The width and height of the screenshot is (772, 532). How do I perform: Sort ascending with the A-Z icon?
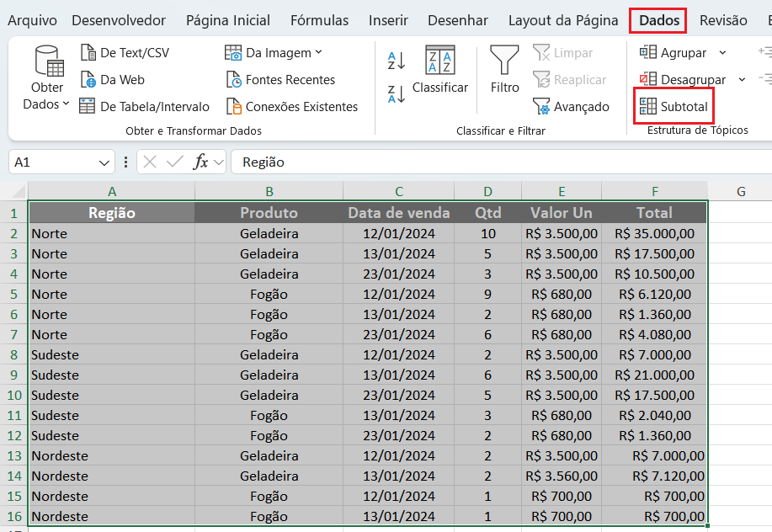click(x=397, y=60)
